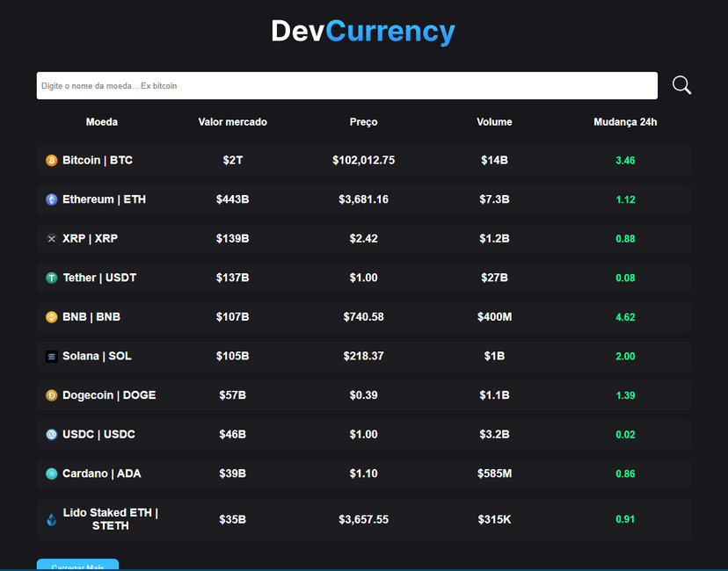Click the Bitcoin coin logo icon
This screenshot has width=728, height=571.
[52, 161]
